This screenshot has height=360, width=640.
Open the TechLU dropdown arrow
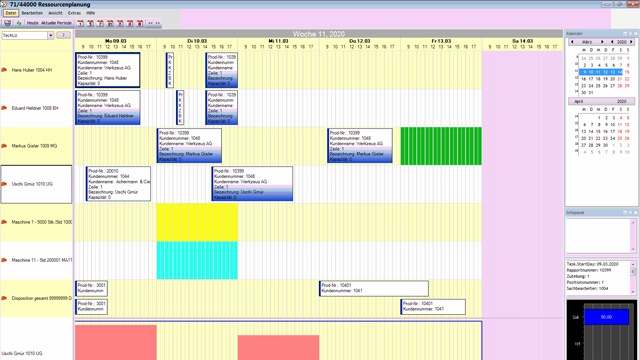51,36
